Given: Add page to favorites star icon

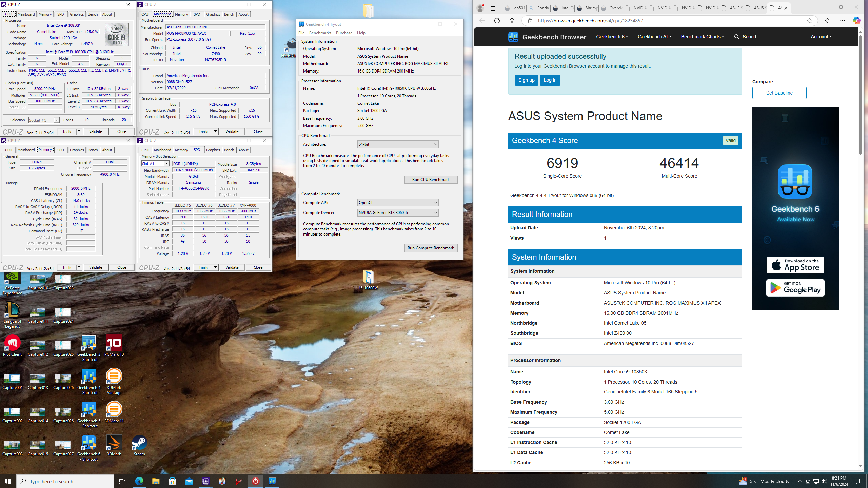Looking at the screenshot, I should coord(809,21).
